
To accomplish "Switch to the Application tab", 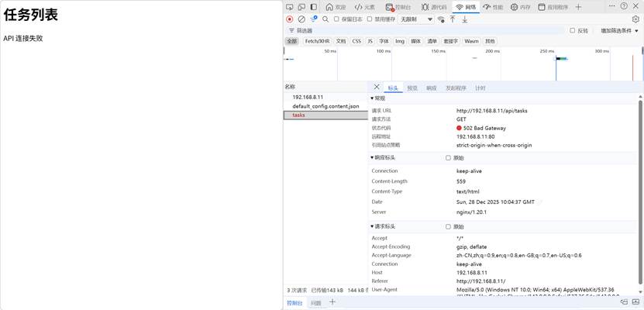I will [x=553, y=7].
